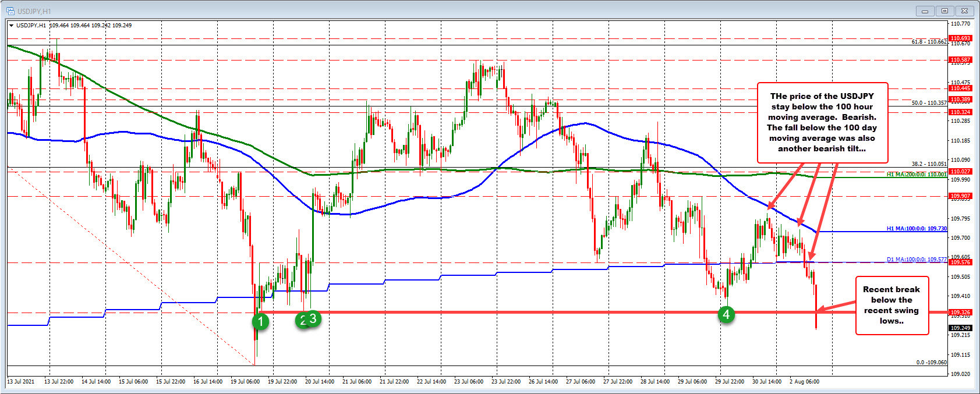
Task: Click the 27 Jul 22:00 time label
Action: [x=618, y=382]
